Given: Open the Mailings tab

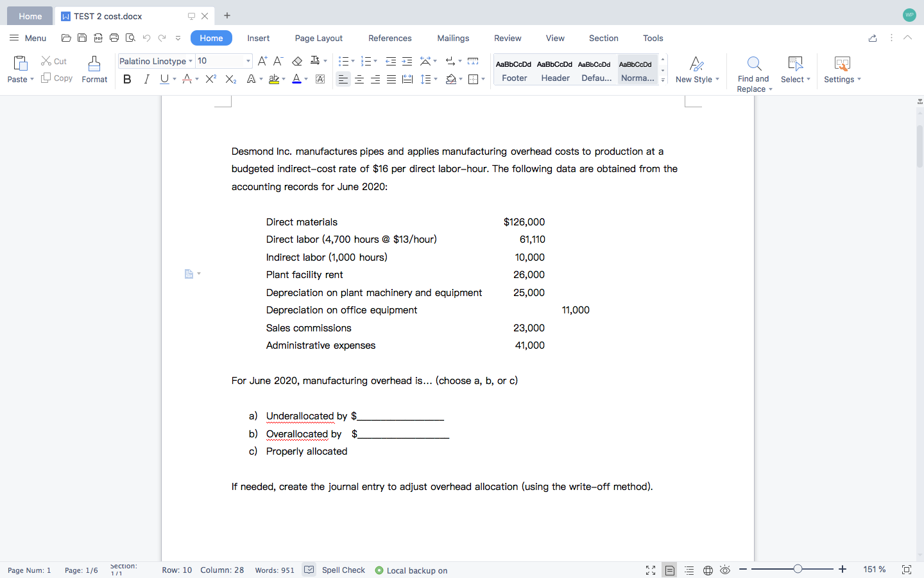Looking at the screenshot, I should (453, 38).
